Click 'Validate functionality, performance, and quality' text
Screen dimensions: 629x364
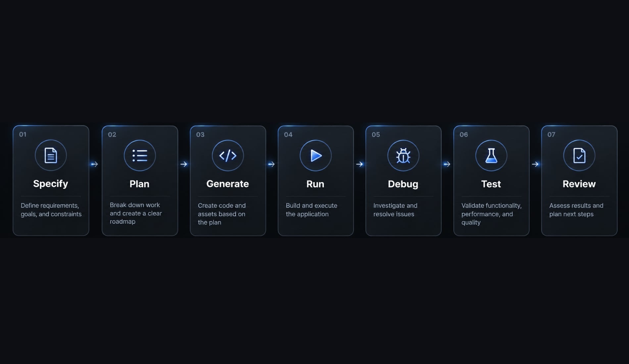click(x=491, y=214)
